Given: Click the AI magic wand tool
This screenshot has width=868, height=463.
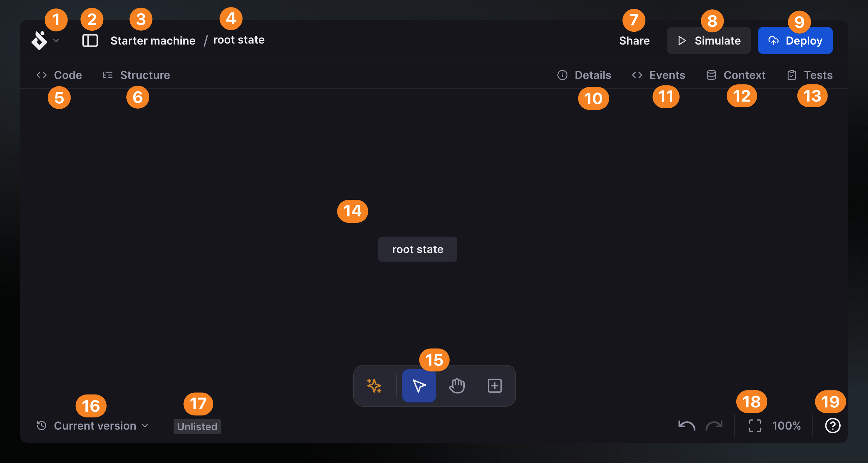Looking at the screenshot, I should point(374,385).
